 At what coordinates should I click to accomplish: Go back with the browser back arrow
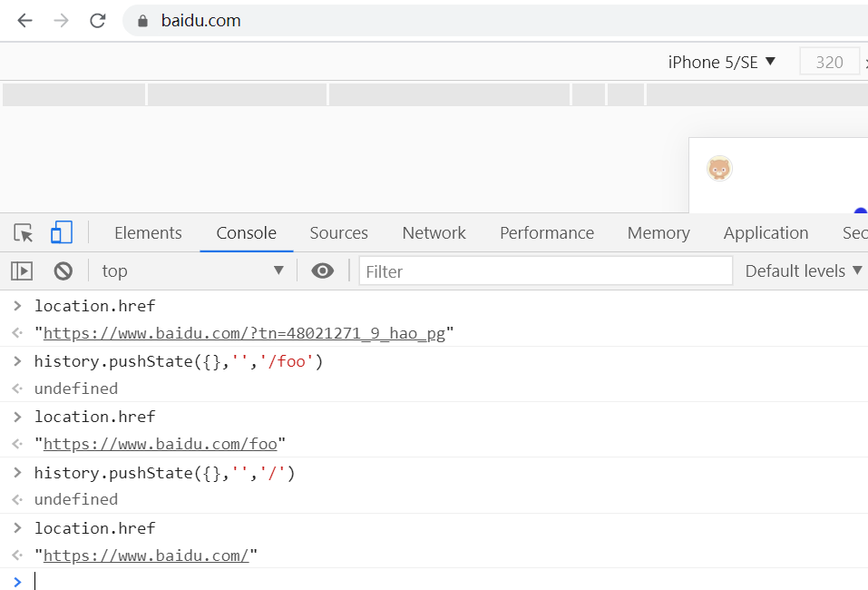(x=24, y=21)
